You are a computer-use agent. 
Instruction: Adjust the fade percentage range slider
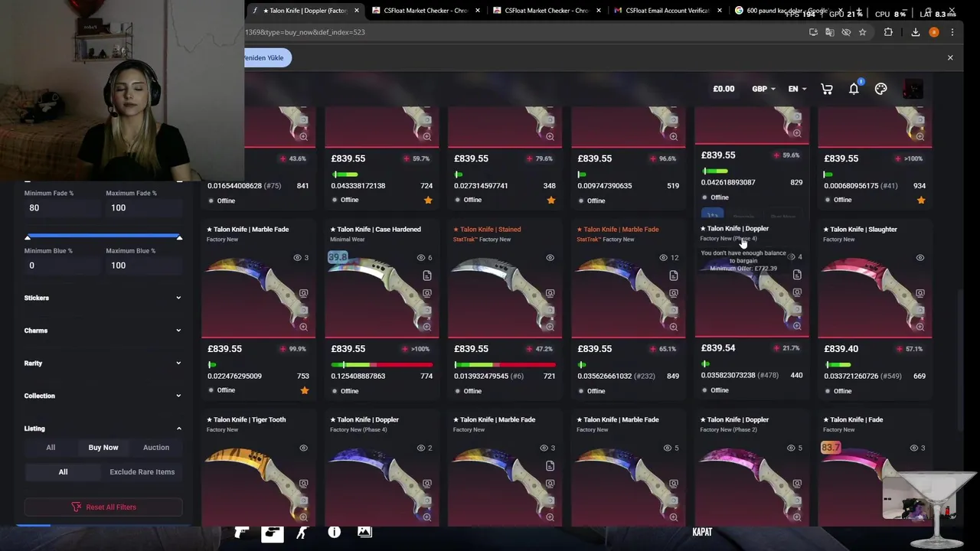pos(103,237)
